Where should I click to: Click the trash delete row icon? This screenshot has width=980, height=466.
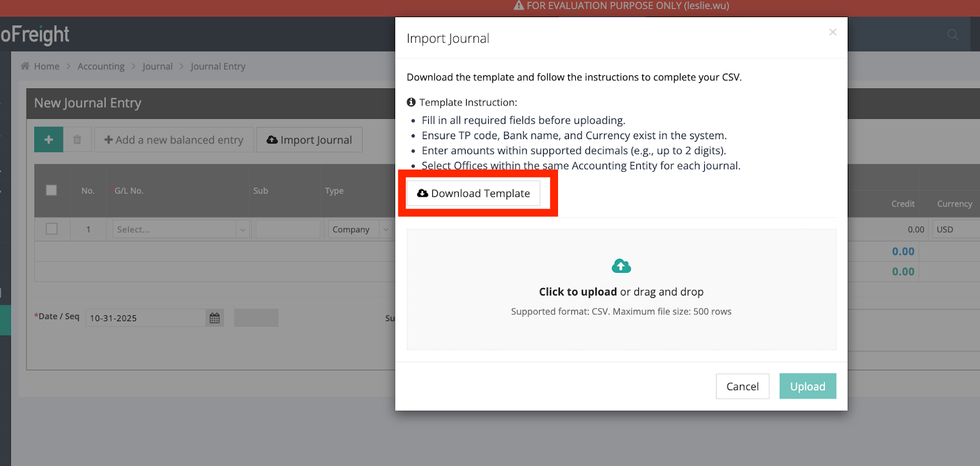(77, 140)
